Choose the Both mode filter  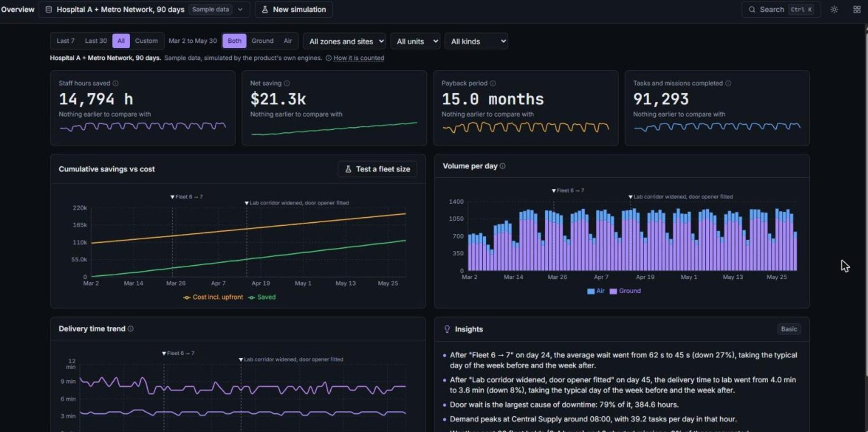pyautogui.click(x=234, y=41)
